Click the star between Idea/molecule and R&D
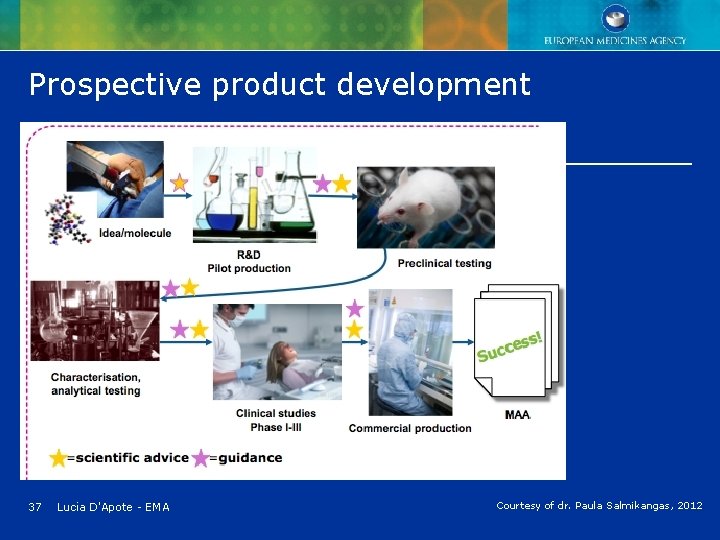This screenshot has height=540, width=720. [179, 183]
